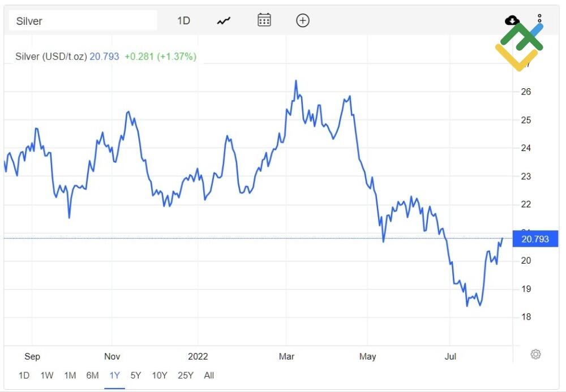Click the green +1.37% change text
The image size is (566, 392).
pos(177,57)
